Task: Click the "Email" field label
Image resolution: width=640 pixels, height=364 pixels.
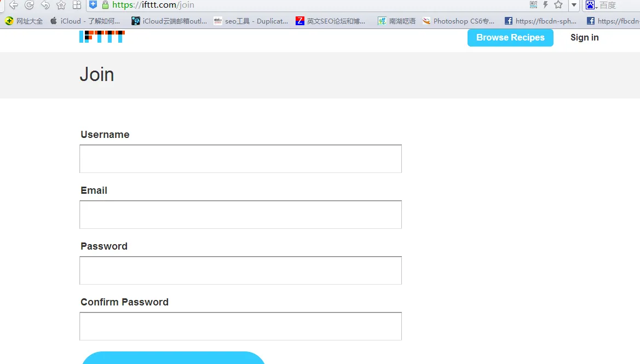Action: (x=94, y=190)
